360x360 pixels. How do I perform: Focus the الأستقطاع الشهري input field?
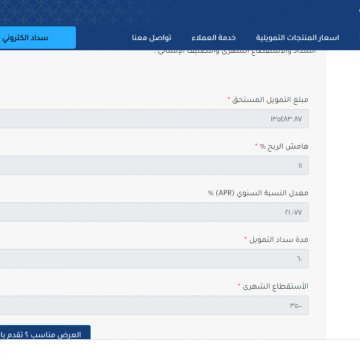[x=154, y=305]
